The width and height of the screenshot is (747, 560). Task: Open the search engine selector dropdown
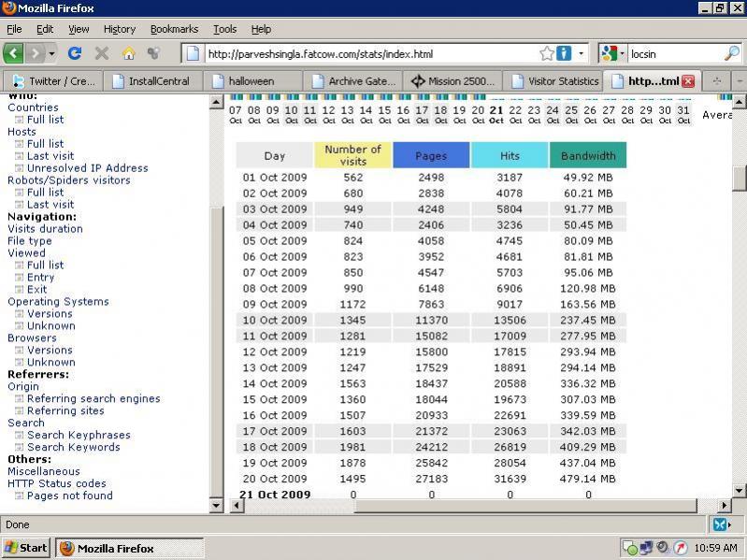[621, 53]
